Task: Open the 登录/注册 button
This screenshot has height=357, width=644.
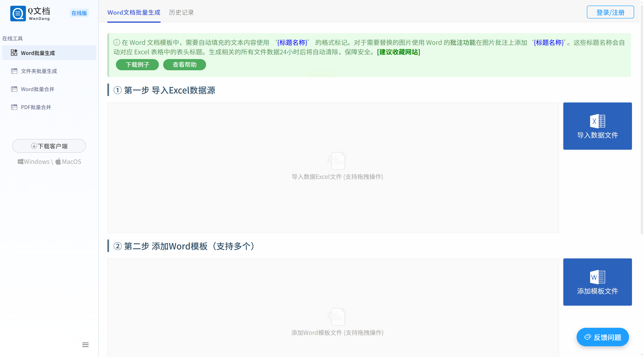Action: (x=610, y=12)
